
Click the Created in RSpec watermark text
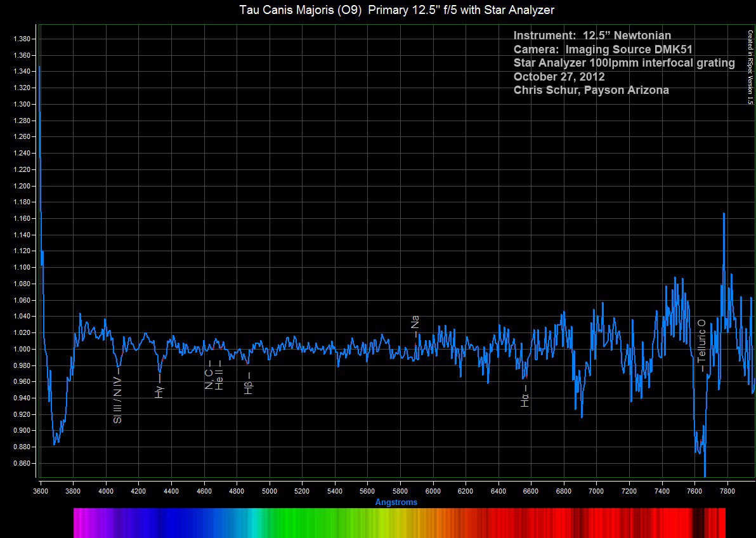coord(750,67)
